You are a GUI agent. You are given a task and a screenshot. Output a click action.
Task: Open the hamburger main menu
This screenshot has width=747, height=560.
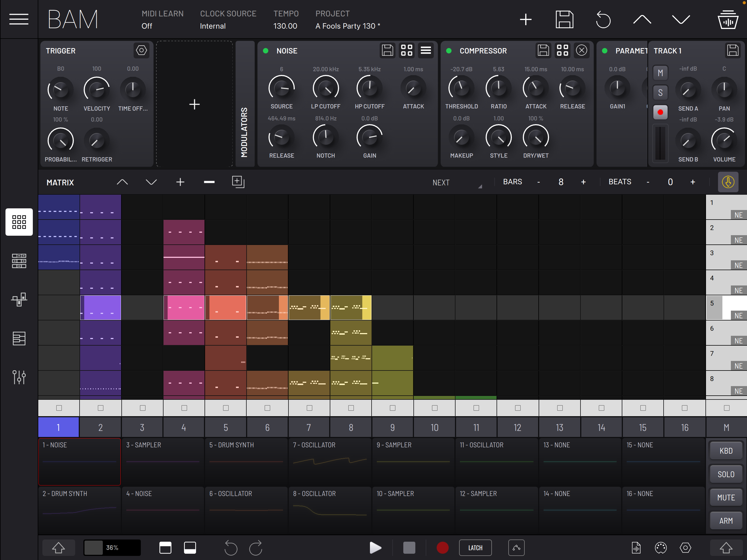coord(19,19)
